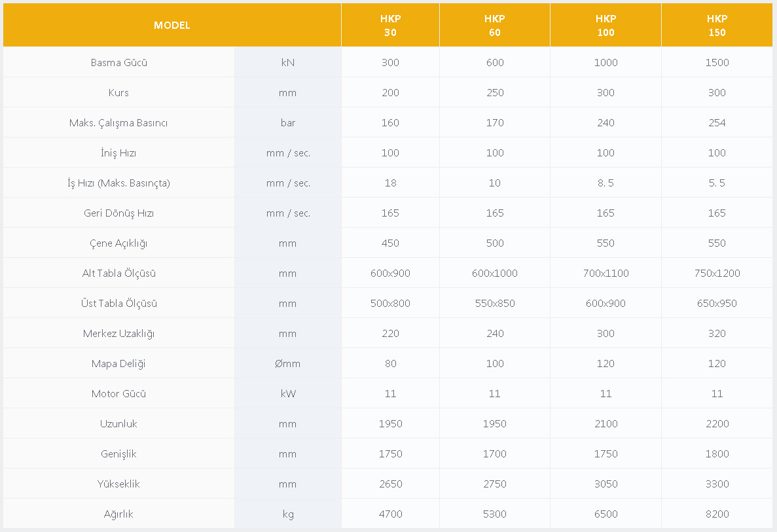
Task: Select the HKP 60 column header
Action: click(x=495, y=26)
